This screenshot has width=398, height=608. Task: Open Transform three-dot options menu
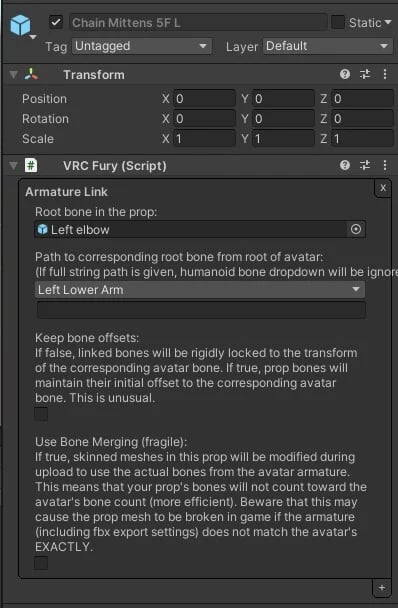pos(385,74)
